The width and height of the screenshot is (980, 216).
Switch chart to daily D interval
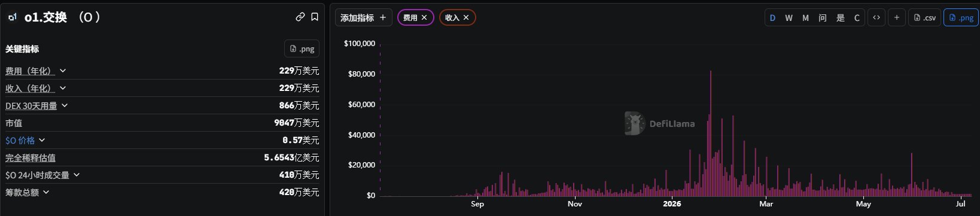(772, 18)
